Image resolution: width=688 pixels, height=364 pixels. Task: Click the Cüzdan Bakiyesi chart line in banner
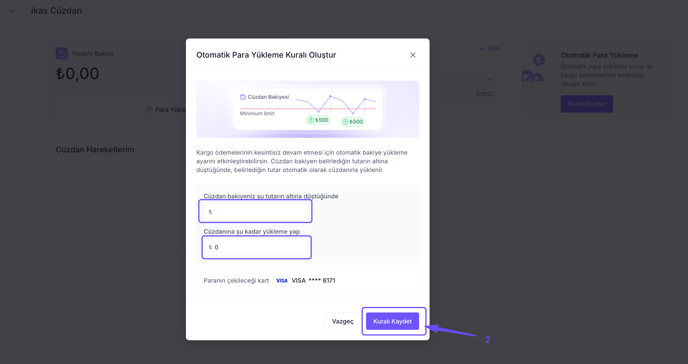tap(336, 104)
